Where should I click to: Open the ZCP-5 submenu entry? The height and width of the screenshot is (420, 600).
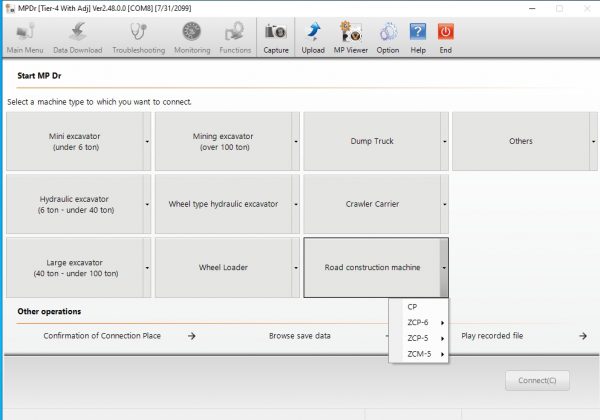click(x=418, y=338)
